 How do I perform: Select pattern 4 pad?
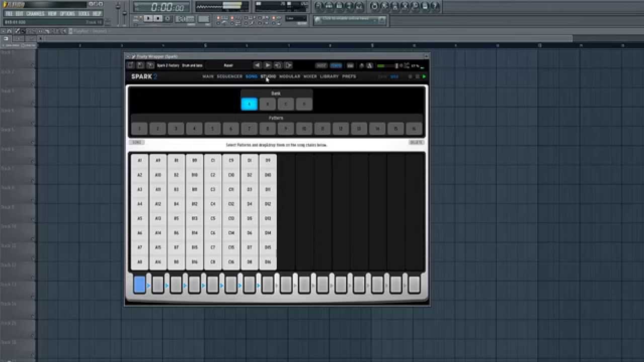[194, 128]
